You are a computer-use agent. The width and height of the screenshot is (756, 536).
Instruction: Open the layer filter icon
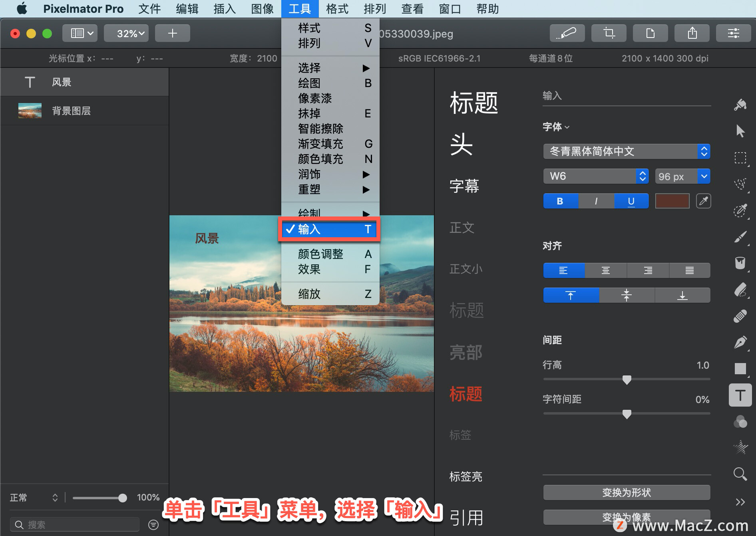(153, 524)
